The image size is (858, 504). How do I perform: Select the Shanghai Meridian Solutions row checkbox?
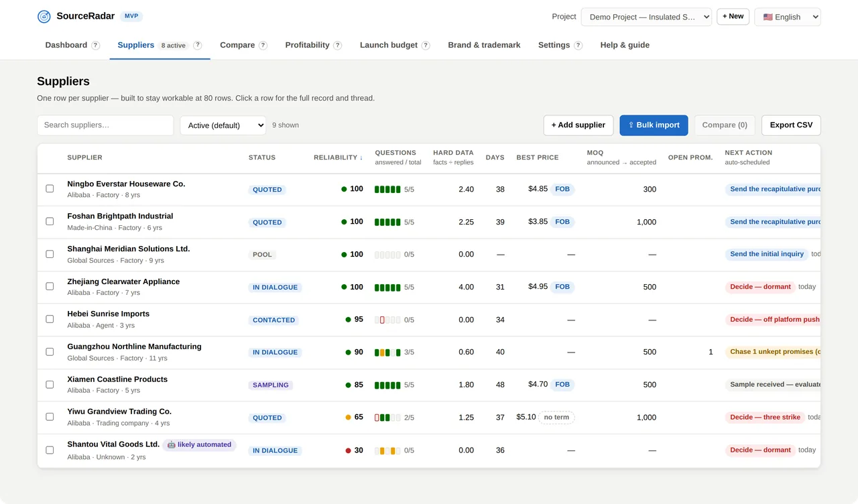point(50,254)
